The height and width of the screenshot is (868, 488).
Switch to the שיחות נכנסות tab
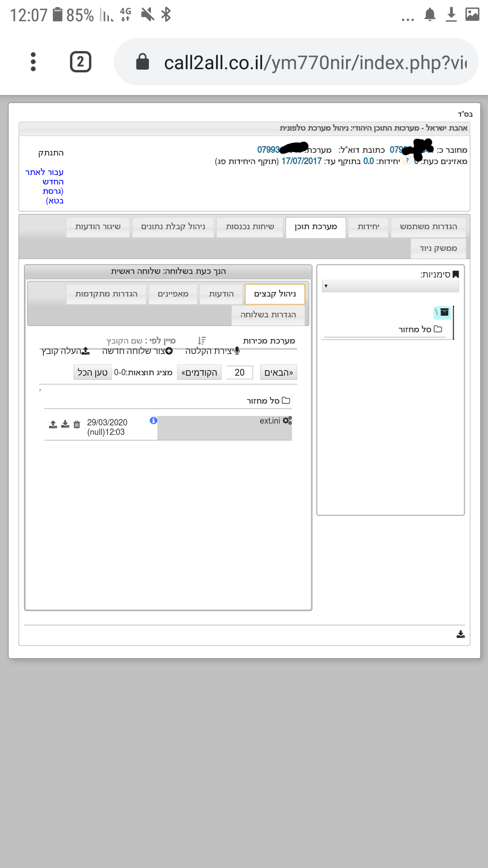[250, 227]
